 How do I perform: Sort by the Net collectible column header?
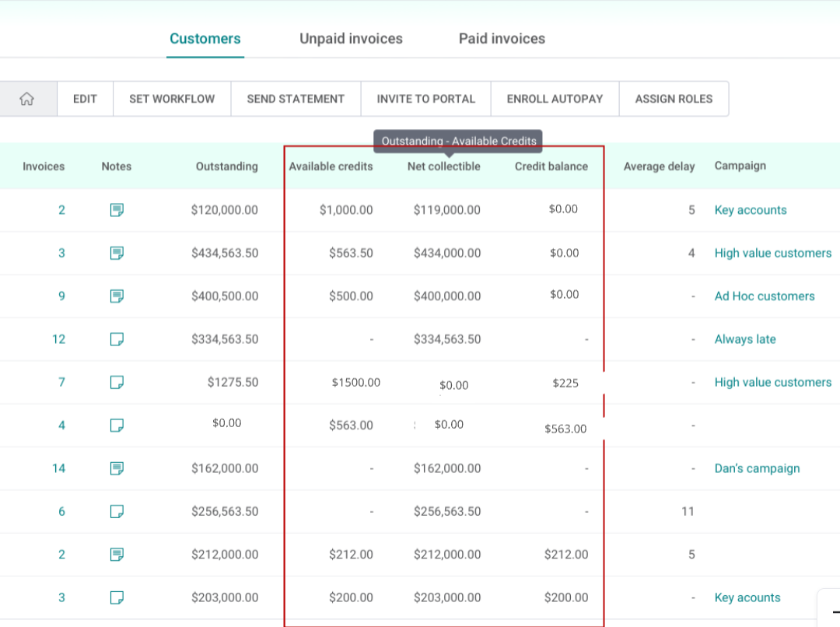[443, 166]
